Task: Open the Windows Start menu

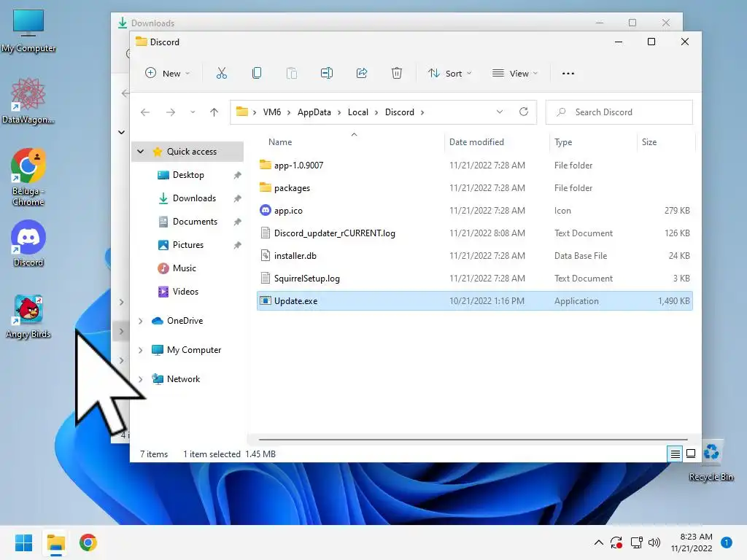Action: pyautogui.click(x=23, y=542)
